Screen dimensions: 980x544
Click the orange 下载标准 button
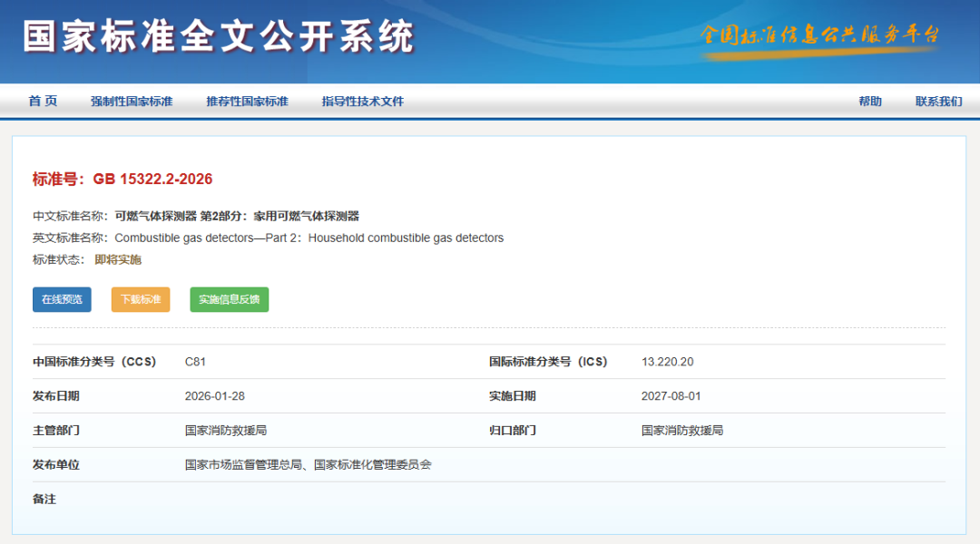[x=140, y=299]
